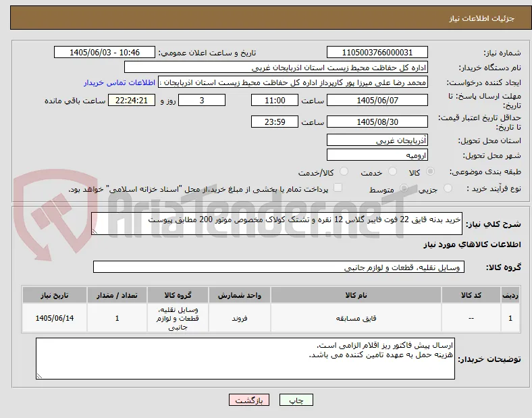Screen dimensions: 532x418
Task: Click the توضیحات خریدار notes text area
Action: 245,359
